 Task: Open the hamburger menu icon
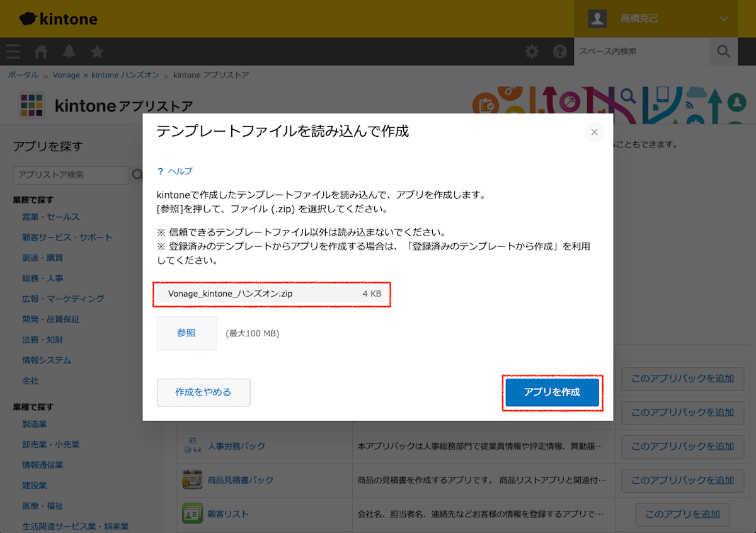pyautogui.click(x=13, y=52)
